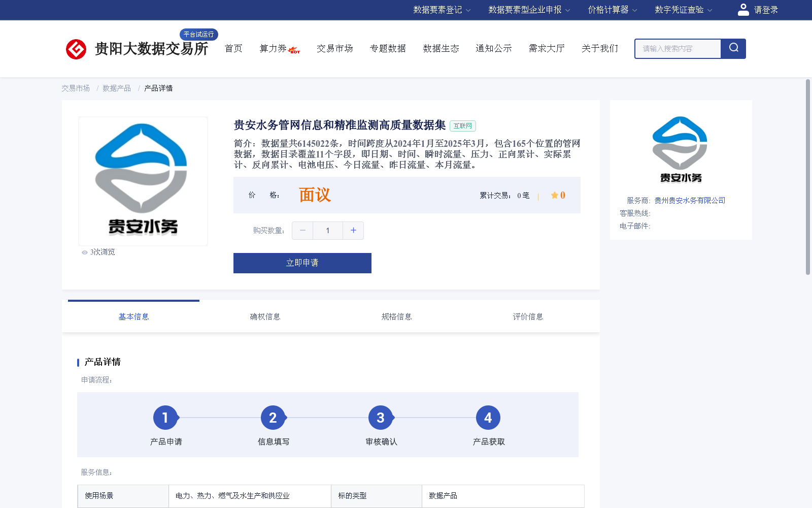Click the search magnifier button

point(733,48)
